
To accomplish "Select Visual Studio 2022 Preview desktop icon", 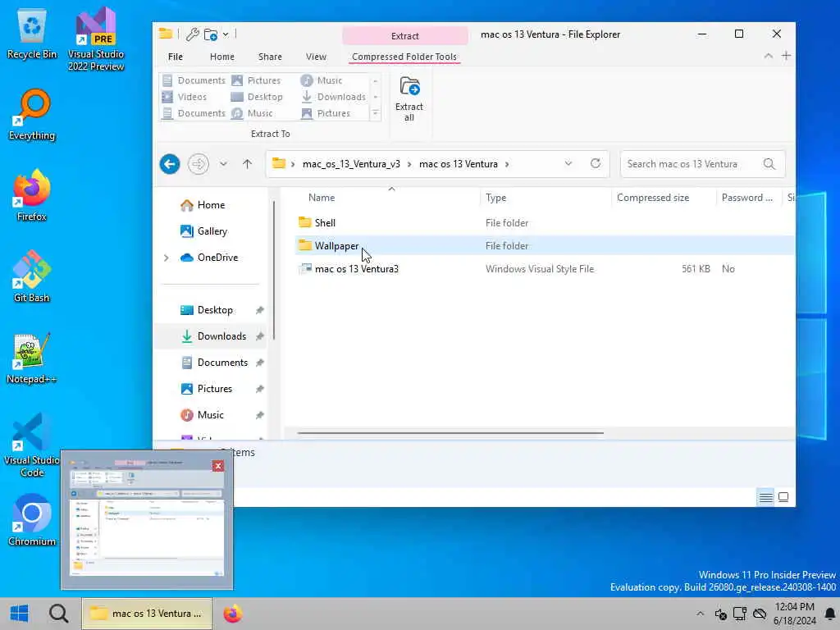I will coord(96,39).
